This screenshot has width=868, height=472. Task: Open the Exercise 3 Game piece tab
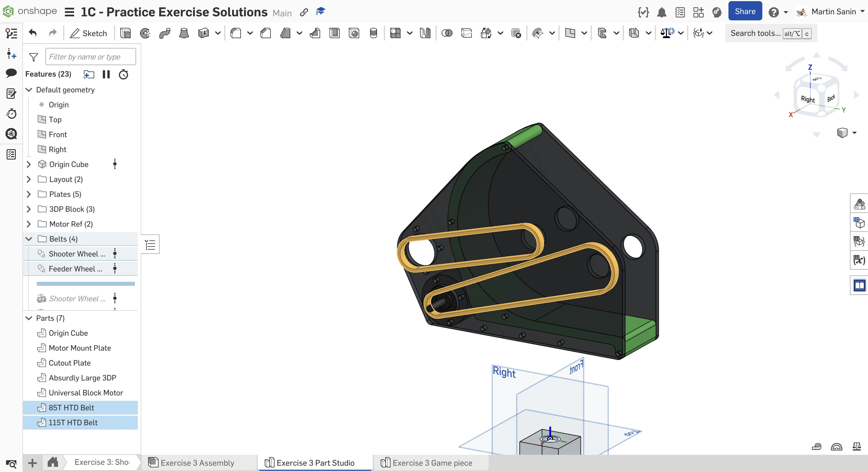(432, 463)
